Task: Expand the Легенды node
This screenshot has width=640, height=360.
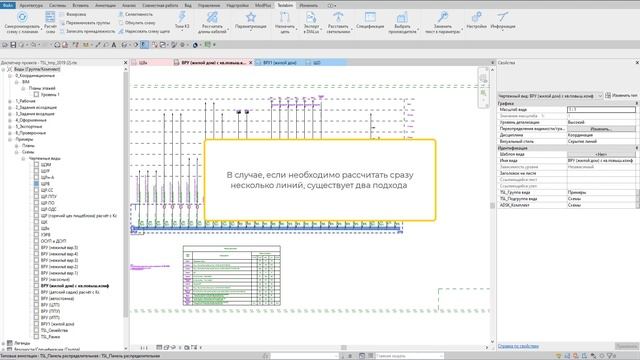Action: coord(3,343)
